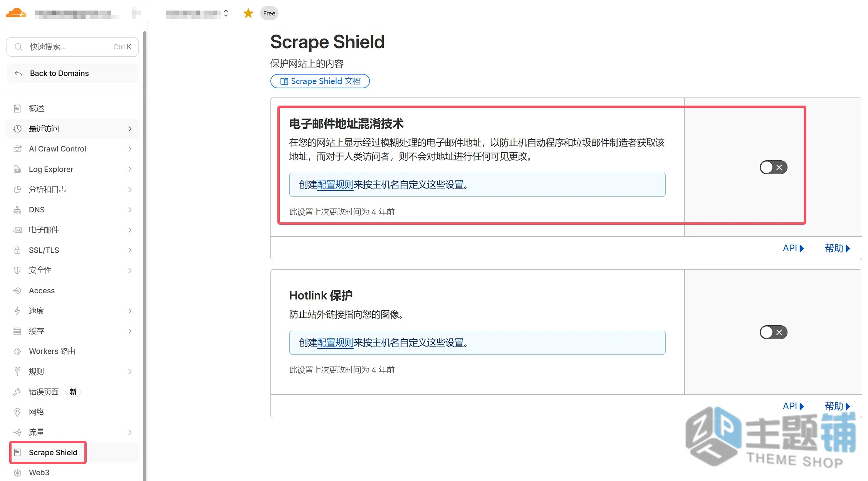Screen dimensions: 868x481
Task: Click the AI Crawl Control robot icon
Action: pos(17,149)
